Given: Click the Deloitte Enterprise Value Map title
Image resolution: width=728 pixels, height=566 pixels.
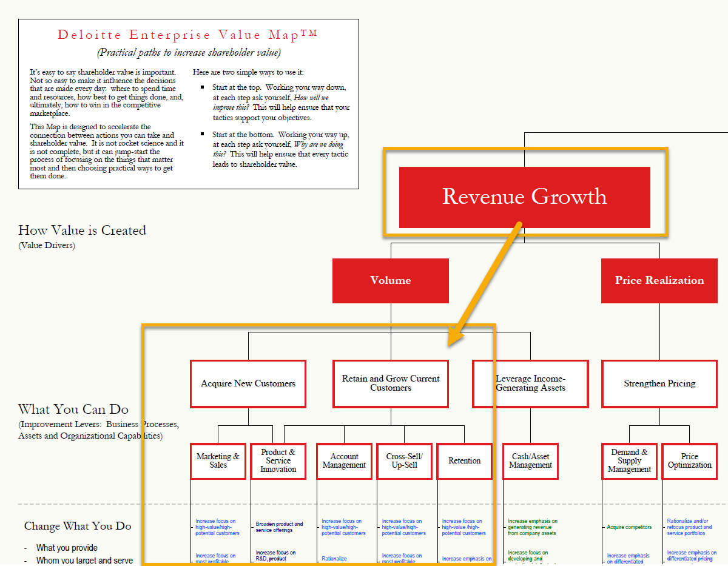Looking at the screenshot, I should click(x=187, y=35).
